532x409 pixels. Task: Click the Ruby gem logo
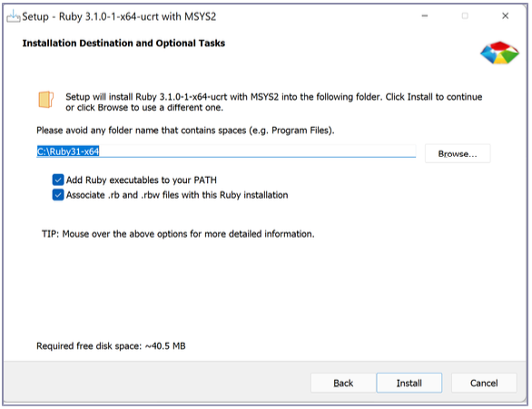click(499, 53)
